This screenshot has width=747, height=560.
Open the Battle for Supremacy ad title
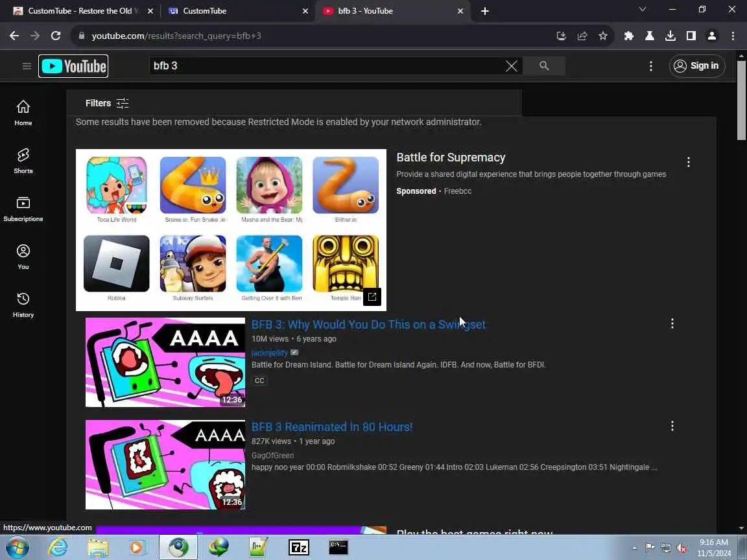(x=451, y=157)
